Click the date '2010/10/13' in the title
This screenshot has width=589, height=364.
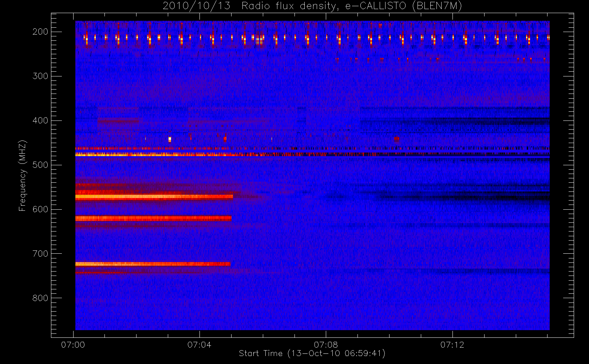tap(197, 6)
